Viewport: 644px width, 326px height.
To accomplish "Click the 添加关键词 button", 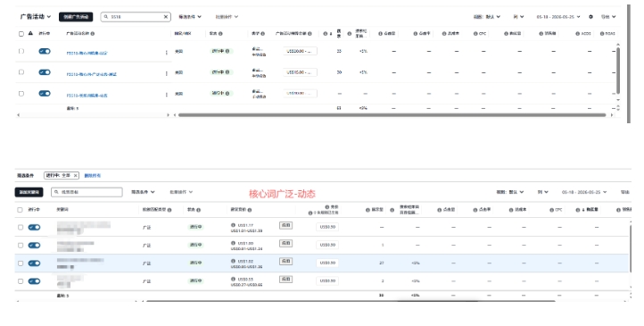I will click(29, 192).
